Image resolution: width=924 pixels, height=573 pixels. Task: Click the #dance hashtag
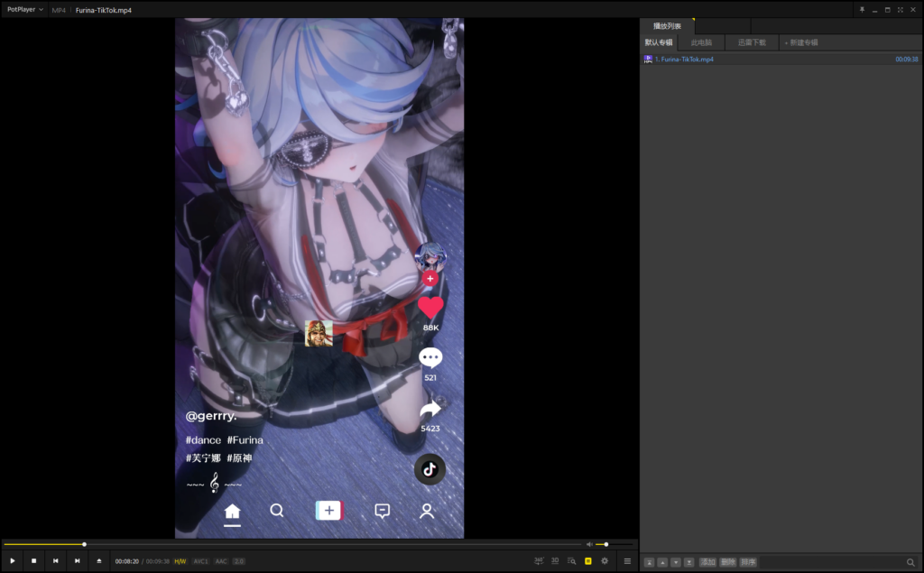(203, 440)
